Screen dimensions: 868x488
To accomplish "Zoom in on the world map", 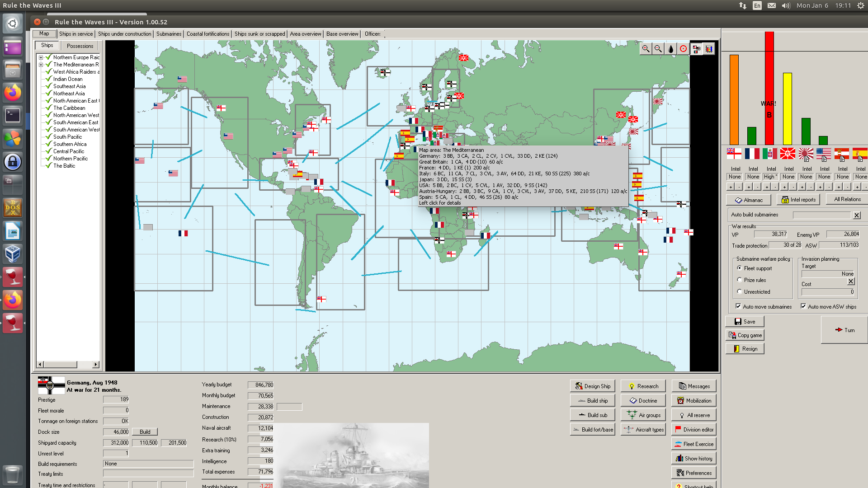I will (646, 49).
